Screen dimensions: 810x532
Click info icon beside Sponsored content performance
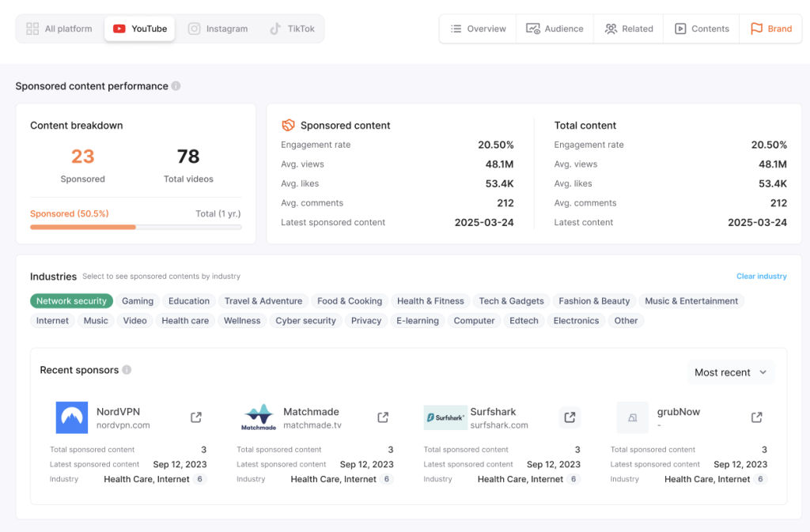[176, 86]
